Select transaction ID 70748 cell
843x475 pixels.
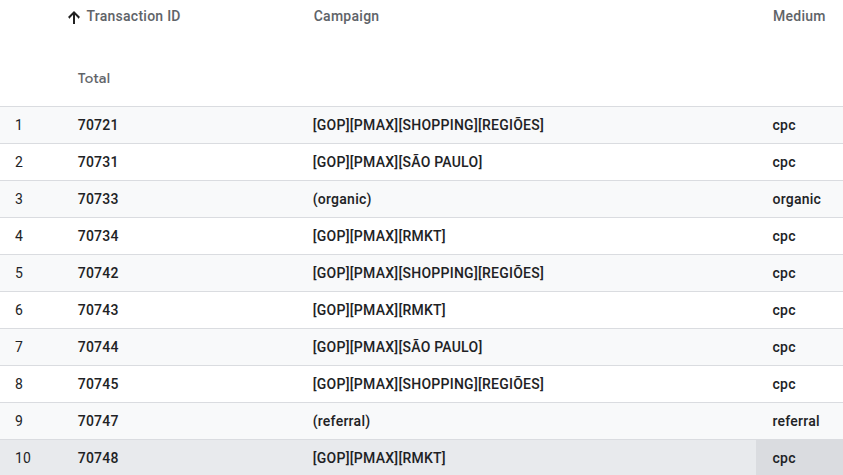(x=98, y=458)
